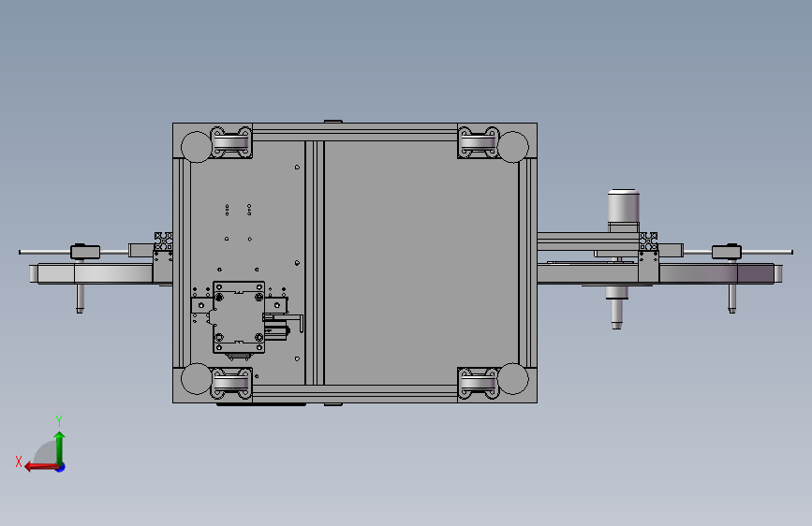Select the square mounting block with four bolts
The image size is (812, 526).
[x=239, y=317]
